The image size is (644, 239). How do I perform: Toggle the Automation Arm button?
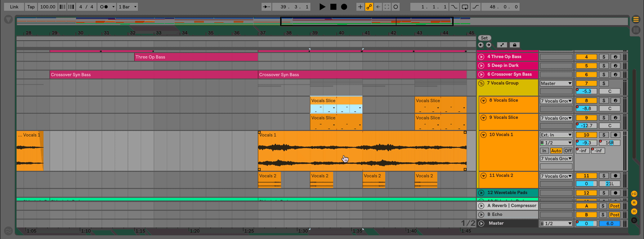point(369,7)
